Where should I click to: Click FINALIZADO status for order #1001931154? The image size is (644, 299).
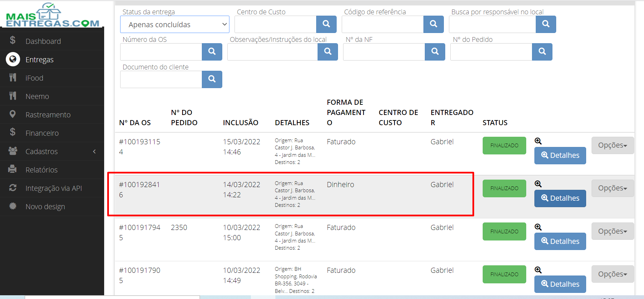(x=504, y=146)
